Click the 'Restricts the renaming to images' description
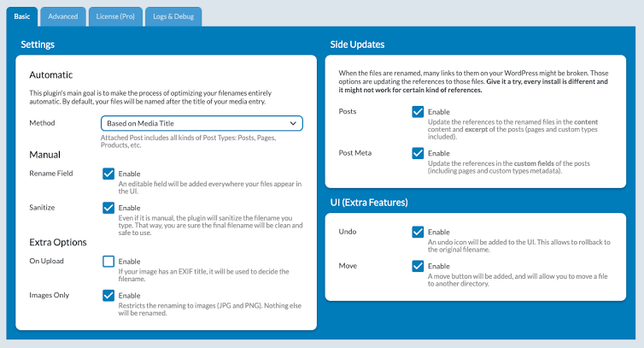Viewport: 644px width, 348px height. point(210,310)
